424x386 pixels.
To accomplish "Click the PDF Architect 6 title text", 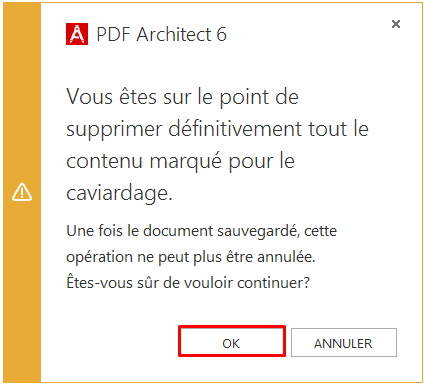I will tap(161, 34).
